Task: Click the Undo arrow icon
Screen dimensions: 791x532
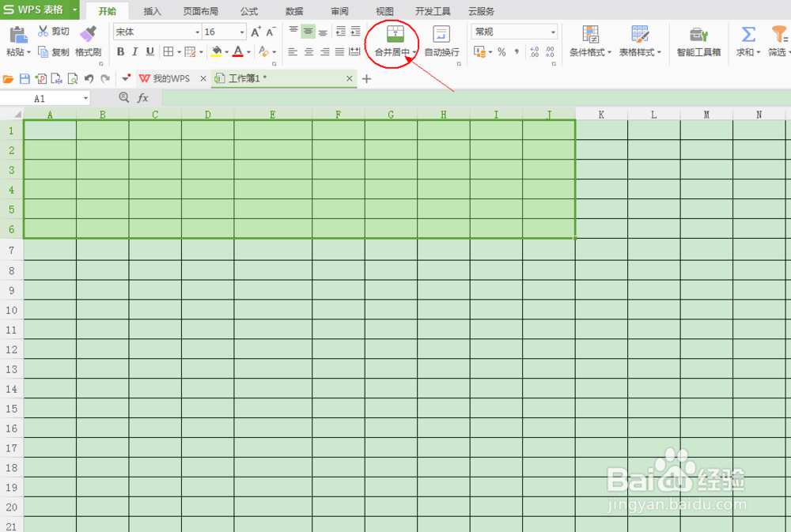Action: (x=89, y=79)
